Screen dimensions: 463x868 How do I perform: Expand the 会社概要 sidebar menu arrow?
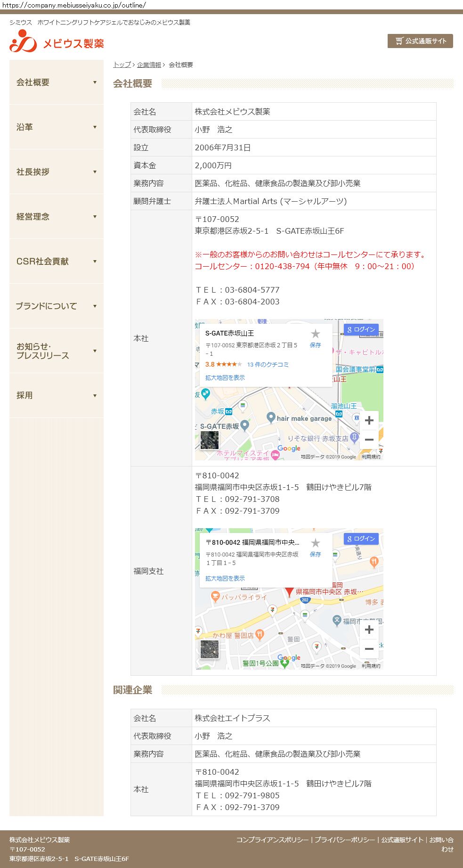click(x=95, y=82)
